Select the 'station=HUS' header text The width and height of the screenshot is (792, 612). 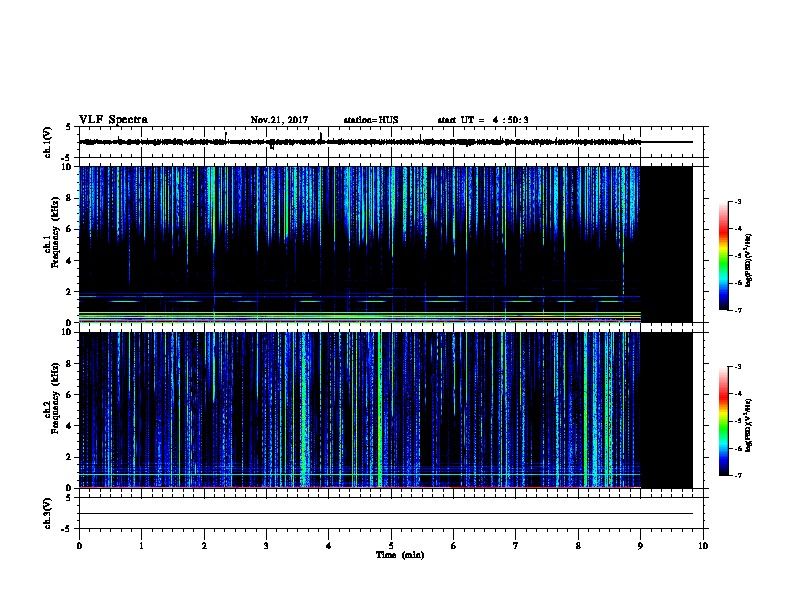pos(371,120)
